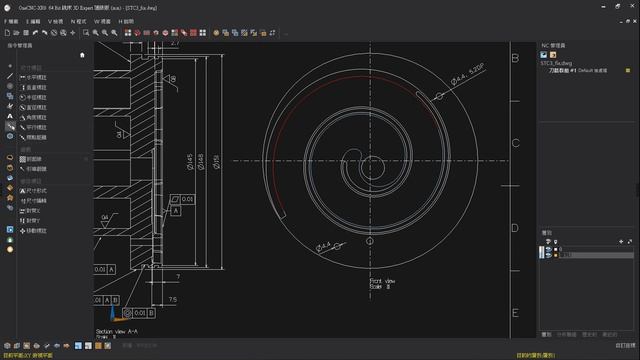Open a file using the folder toolbar icon

click(16, 33)
